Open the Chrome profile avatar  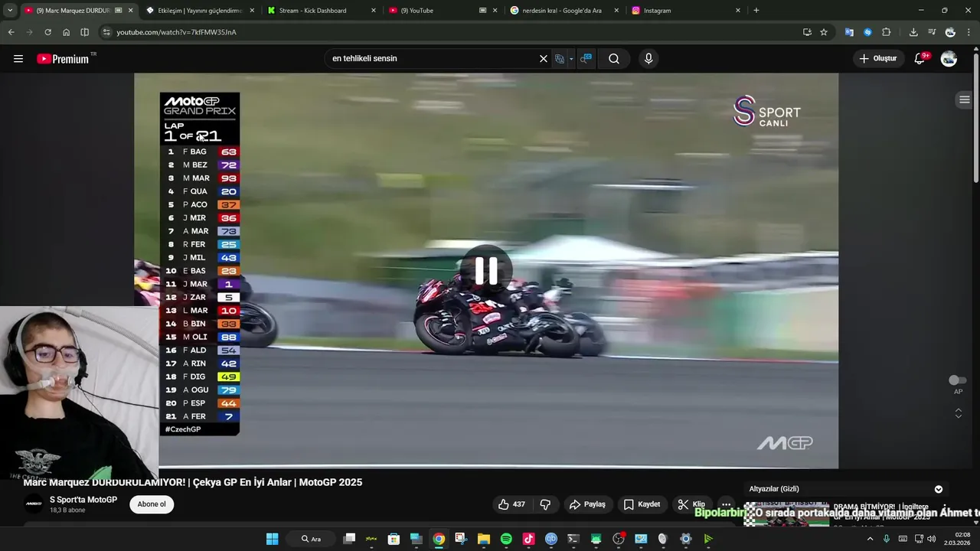[x=950, y=32]
